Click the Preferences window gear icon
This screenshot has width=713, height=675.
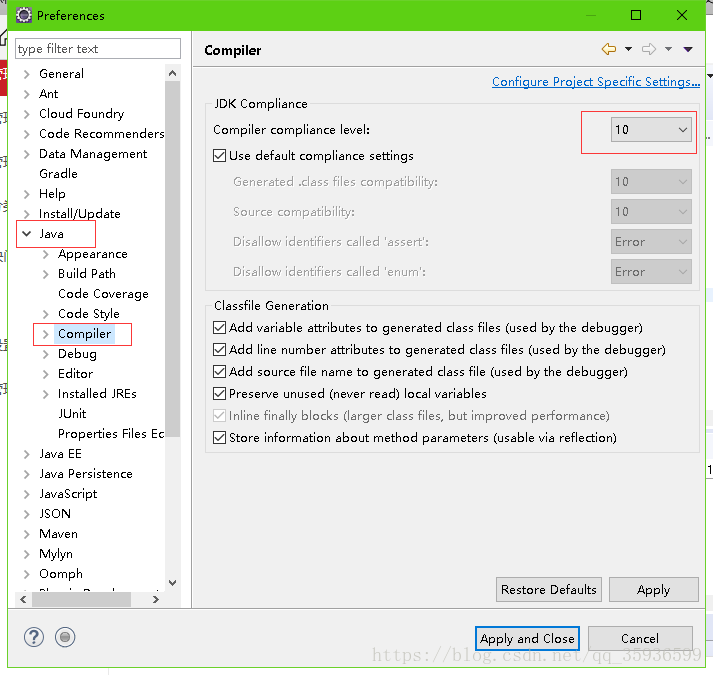pyautogui.click(x=24, y=15)
